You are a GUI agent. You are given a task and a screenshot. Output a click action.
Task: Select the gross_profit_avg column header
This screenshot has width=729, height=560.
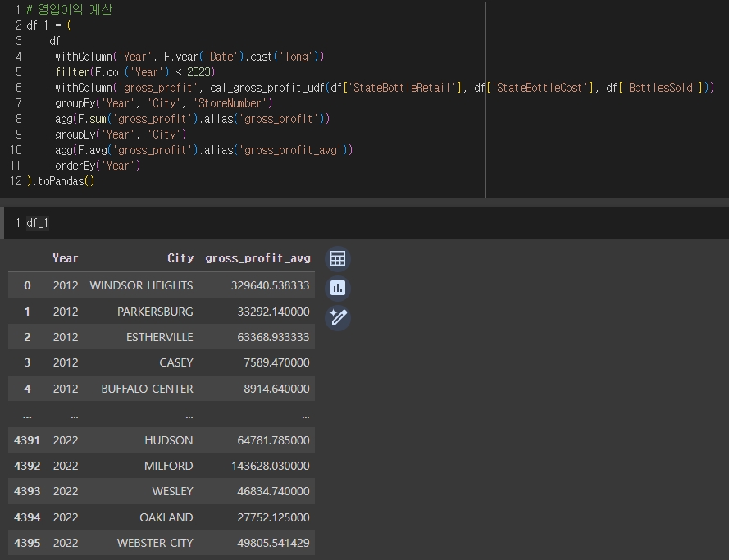click(257, 258)
